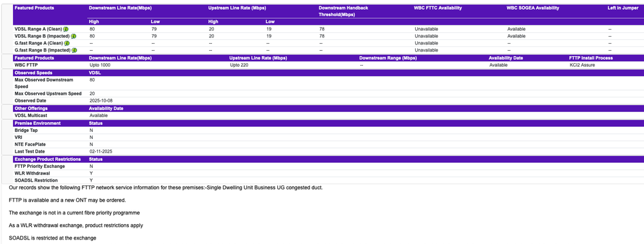Screen dimensions: 644x244
Task: Select the 'WLR Withdrawal' row label
Action: coord(32,173)
